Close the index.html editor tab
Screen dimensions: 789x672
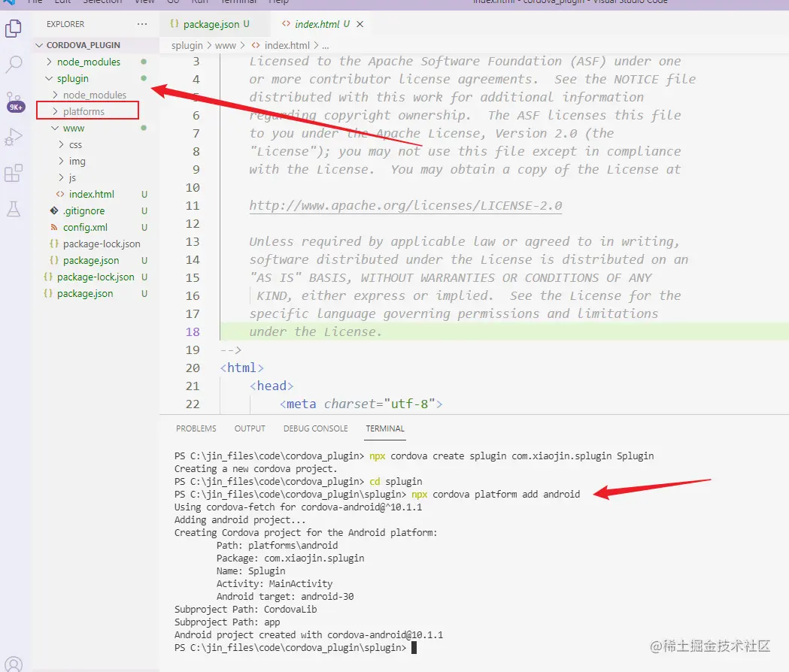[360, 24]
